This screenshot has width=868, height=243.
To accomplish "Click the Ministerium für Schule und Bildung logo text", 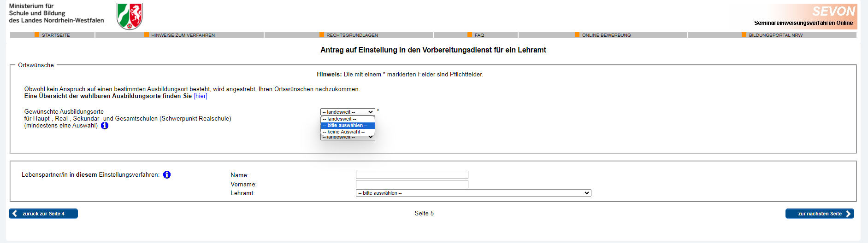I will [x=56, y=13].
